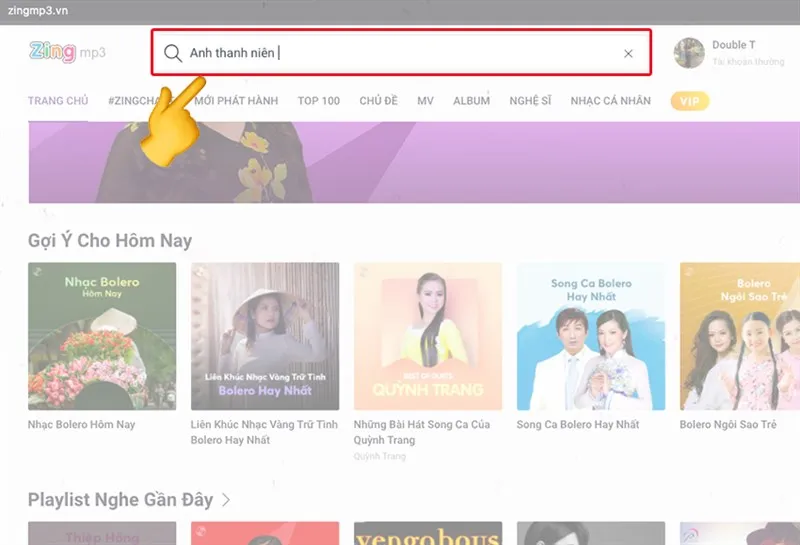The height and width of the screenshot is (545, 800).
Task: Click the "Tài khoản thường" account label
Action: pos(748,62)
